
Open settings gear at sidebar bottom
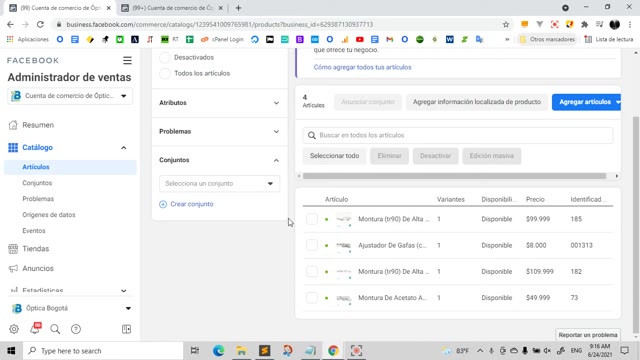tap(14, 329)
